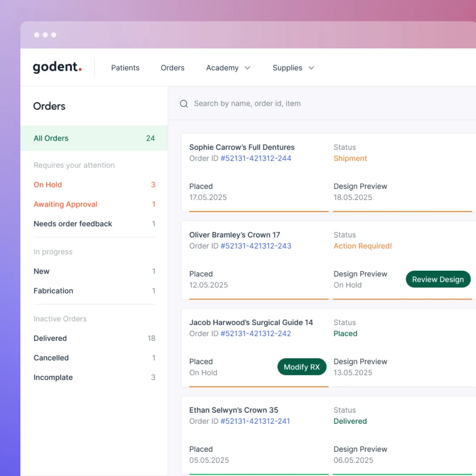Viewport: 476px width, 476px height.
Task: Open the Academy menu
Action: pos(222,68)
